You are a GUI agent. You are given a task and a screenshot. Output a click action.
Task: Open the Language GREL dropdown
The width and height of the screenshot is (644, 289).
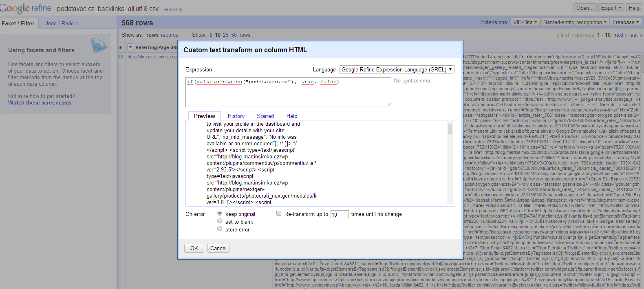pos(397,69)
